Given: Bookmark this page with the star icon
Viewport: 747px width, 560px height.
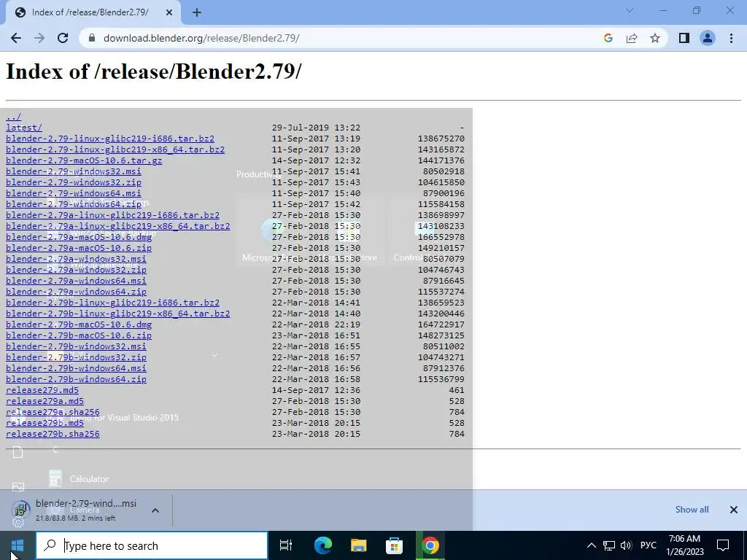Looking at the screenshot, I should tap(655, 38).
